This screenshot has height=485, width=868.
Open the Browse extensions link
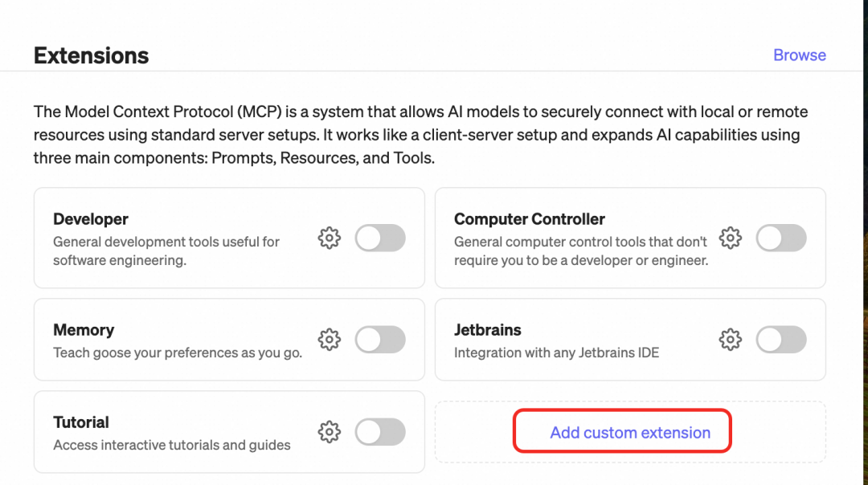point(799,55)
